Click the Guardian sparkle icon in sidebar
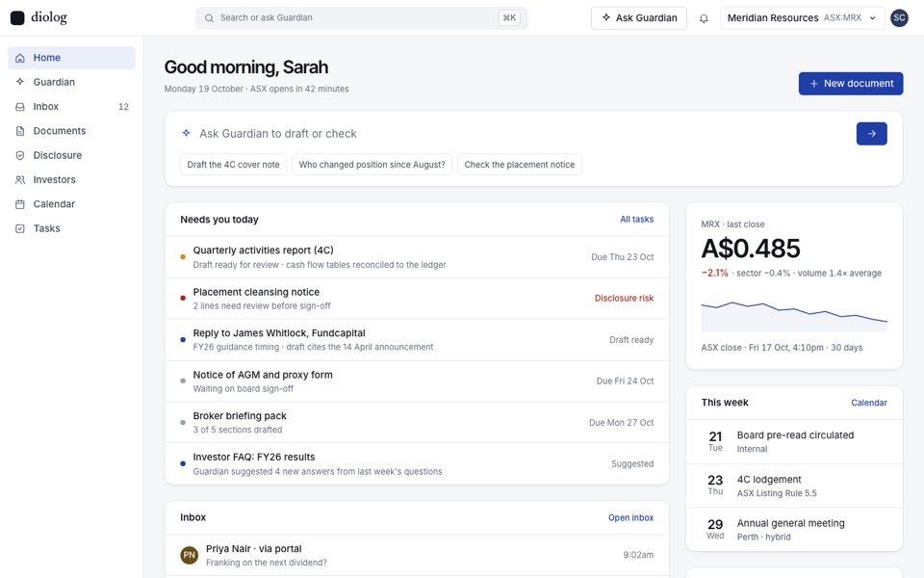The image size is (924, 578). click(x=20, y=82)
